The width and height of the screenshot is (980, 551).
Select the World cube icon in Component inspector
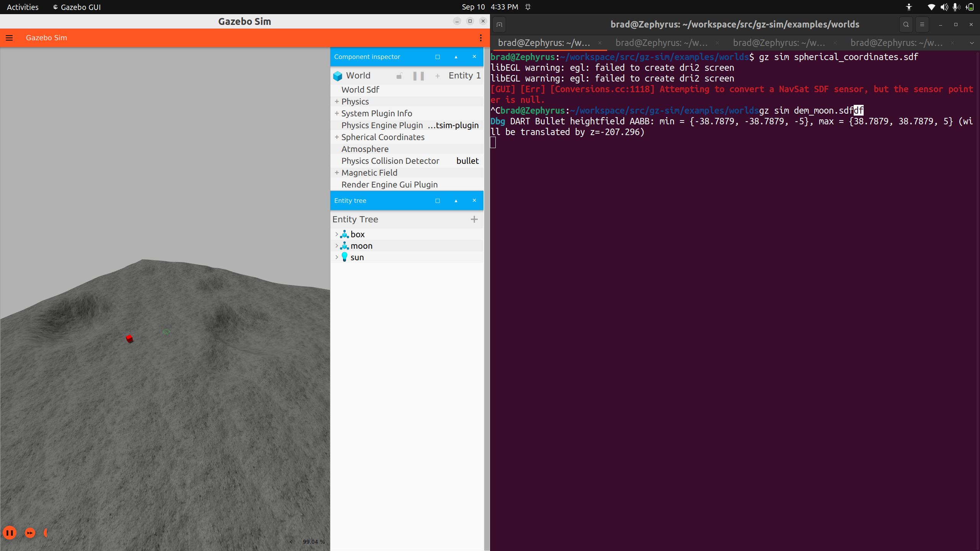(337, 75)
